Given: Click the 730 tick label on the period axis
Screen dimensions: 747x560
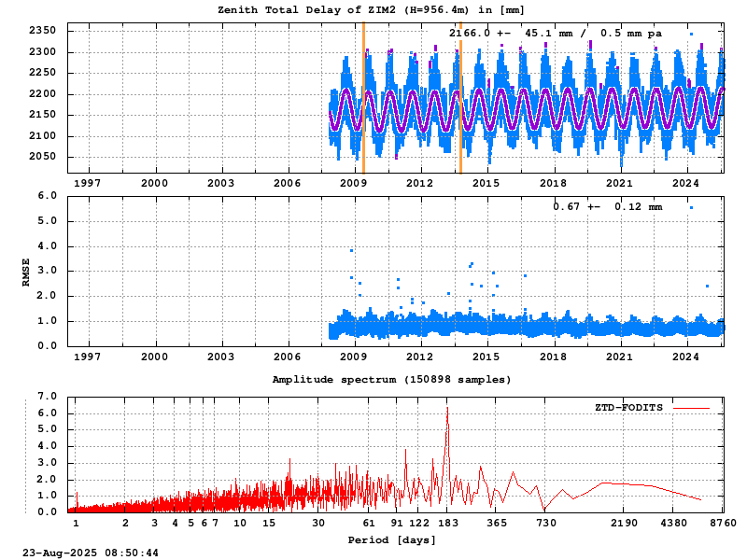Looking at the screenshot, I should click(546, 524).
